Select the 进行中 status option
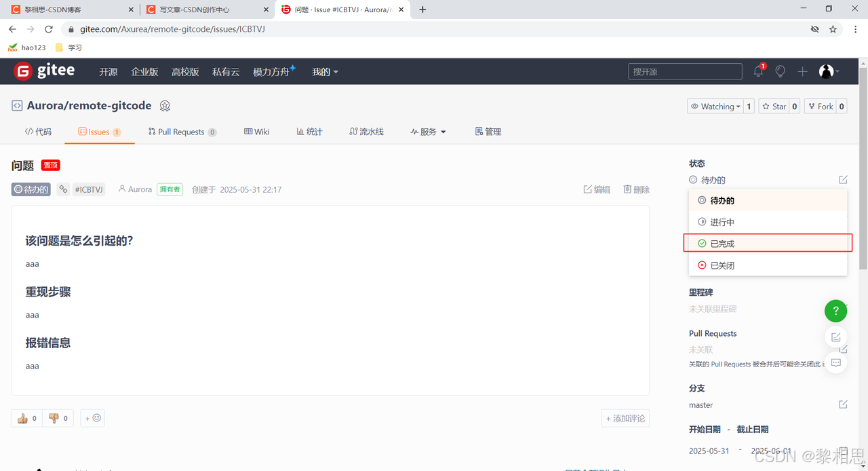 (x=722, y=222)
